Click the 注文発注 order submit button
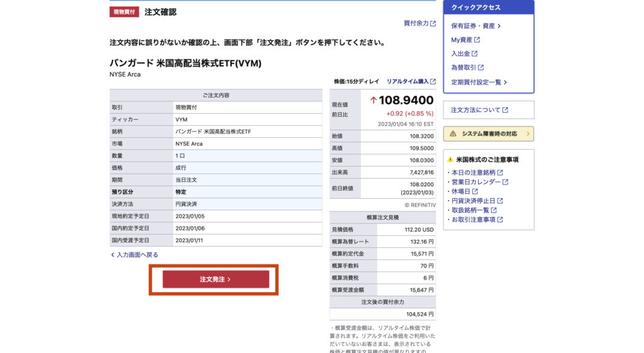Image resolution: width=644 pixels, height=353 pixels. point(216,279)
